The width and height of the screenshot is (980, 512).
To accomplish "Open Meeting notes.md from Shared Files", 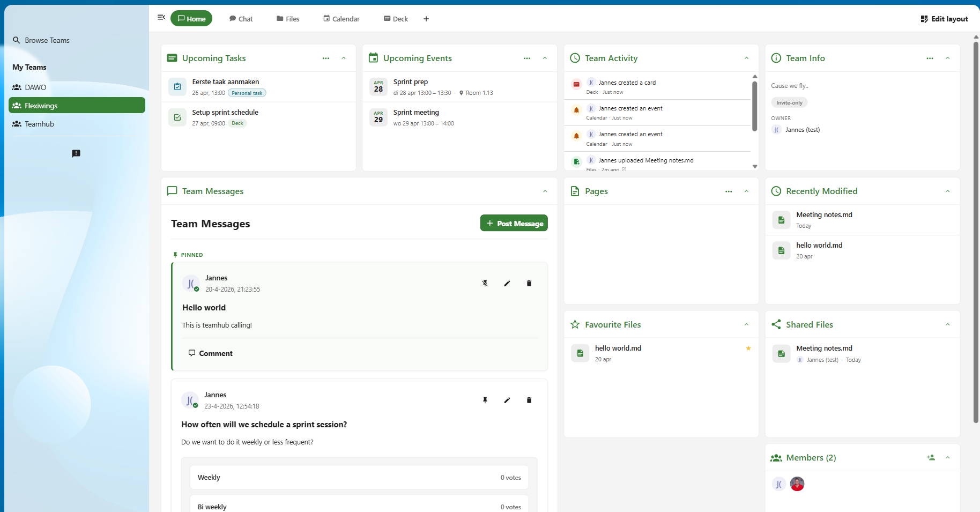I will click(824, 348).
